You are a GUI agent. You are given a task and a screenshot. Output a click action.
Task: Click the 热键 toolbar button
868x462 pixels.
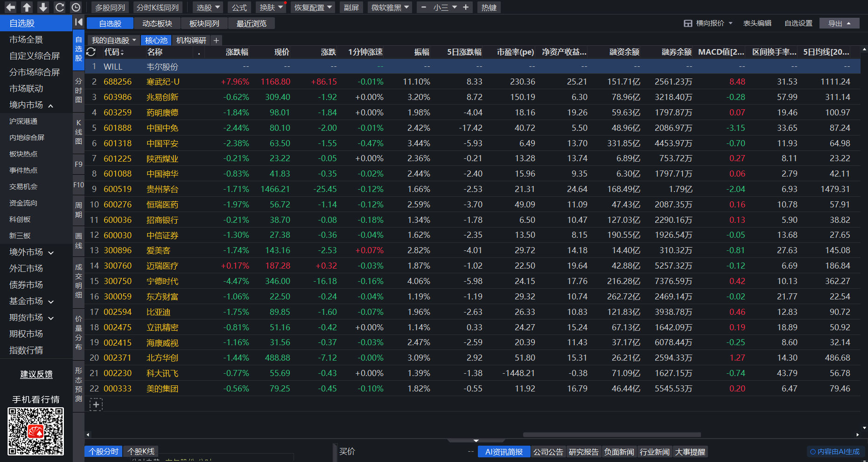point(489,7)
